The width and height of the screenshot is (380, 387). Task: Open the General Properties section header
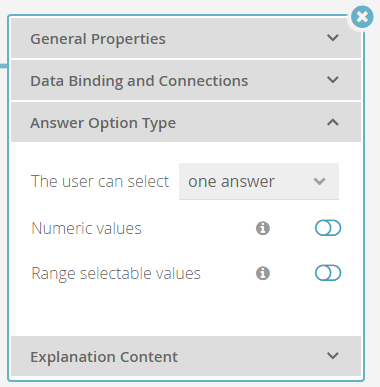pos(186,38)
